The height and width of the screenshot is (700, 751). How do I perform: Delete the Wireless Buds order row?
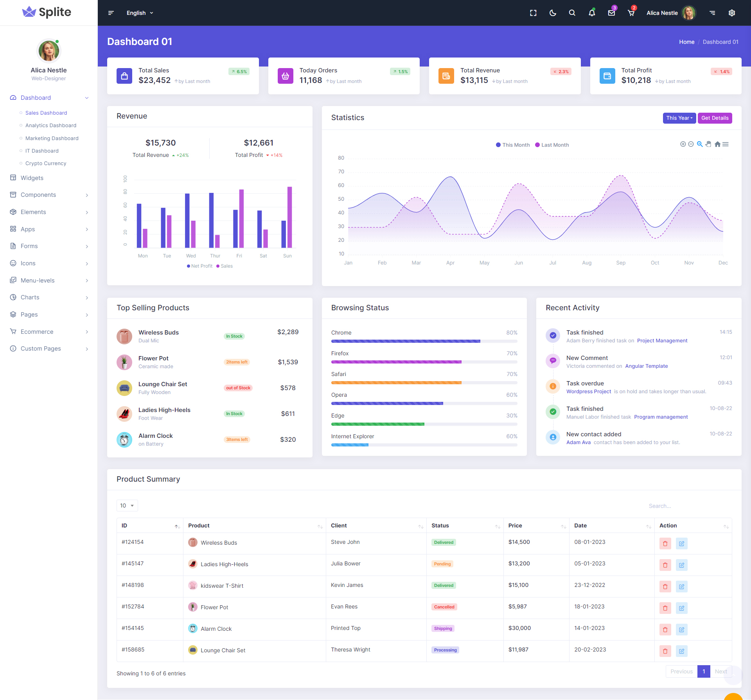665,543
